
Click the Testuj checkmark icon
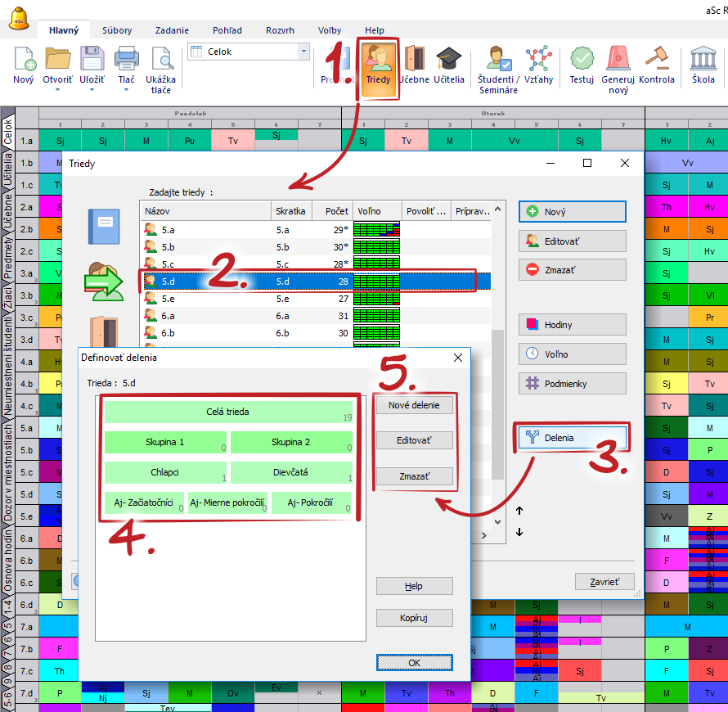[x=582, y=59]
